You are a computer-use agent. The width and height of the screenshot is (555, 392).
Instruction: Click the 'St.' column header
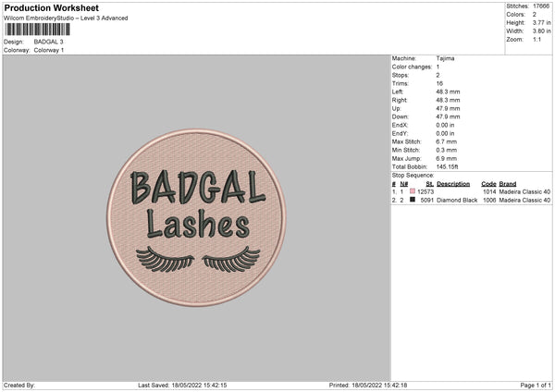[x=430, y=184]
